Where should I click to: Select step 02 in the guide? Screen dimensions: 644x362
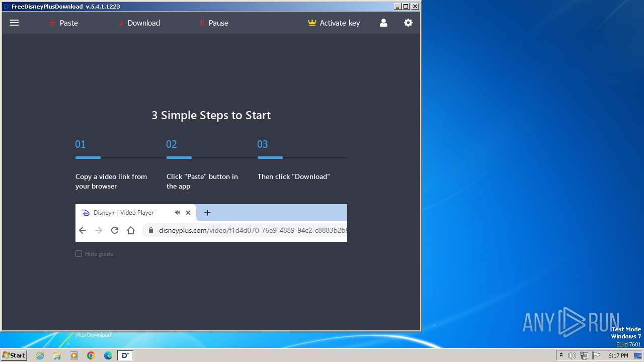click(172, 144)
